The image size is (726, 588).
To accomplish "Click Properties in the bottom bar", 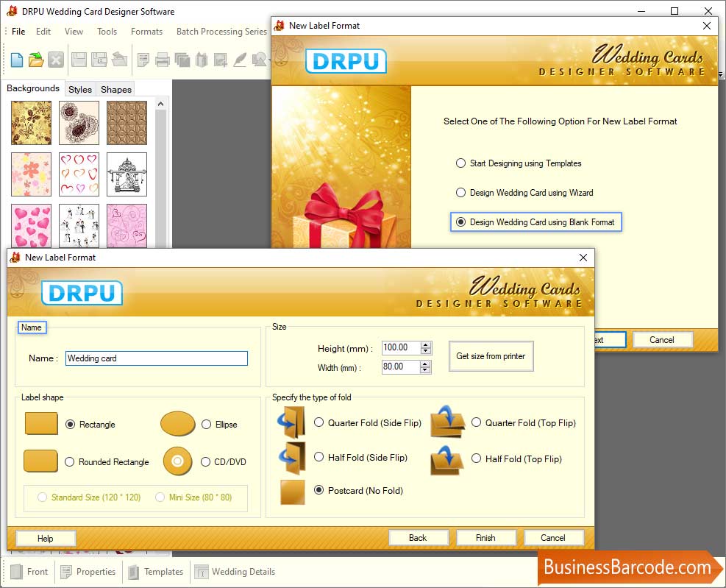I will click(x=88, y=572).
